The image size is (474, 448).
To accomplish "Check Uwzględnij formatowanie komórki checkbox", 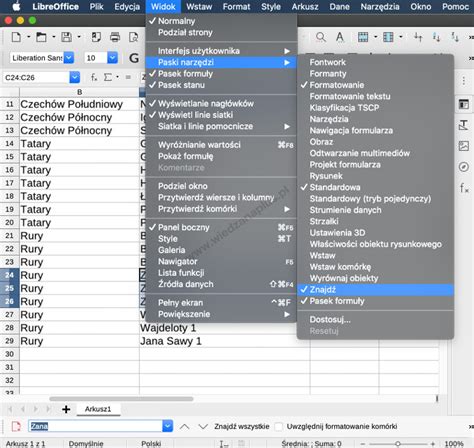I will (x=279, y=426).
